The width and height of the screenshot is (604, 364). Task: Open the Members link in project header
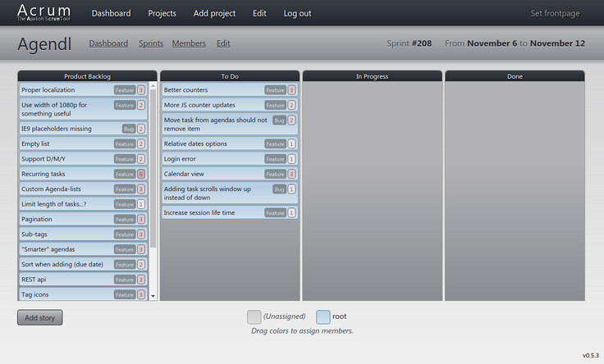pyautogui.click(x=189, y=43)
